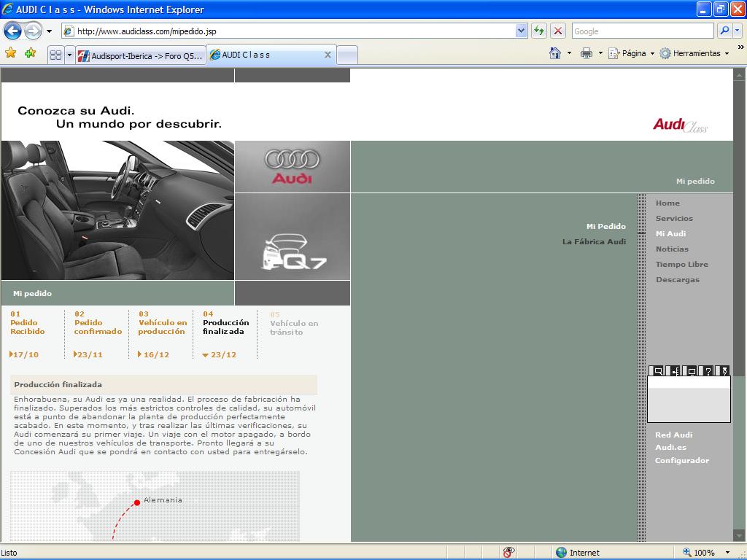Collapse the 23/12 date arrow
The height and width of the screenshot is (560, 747).
(205, 355)
